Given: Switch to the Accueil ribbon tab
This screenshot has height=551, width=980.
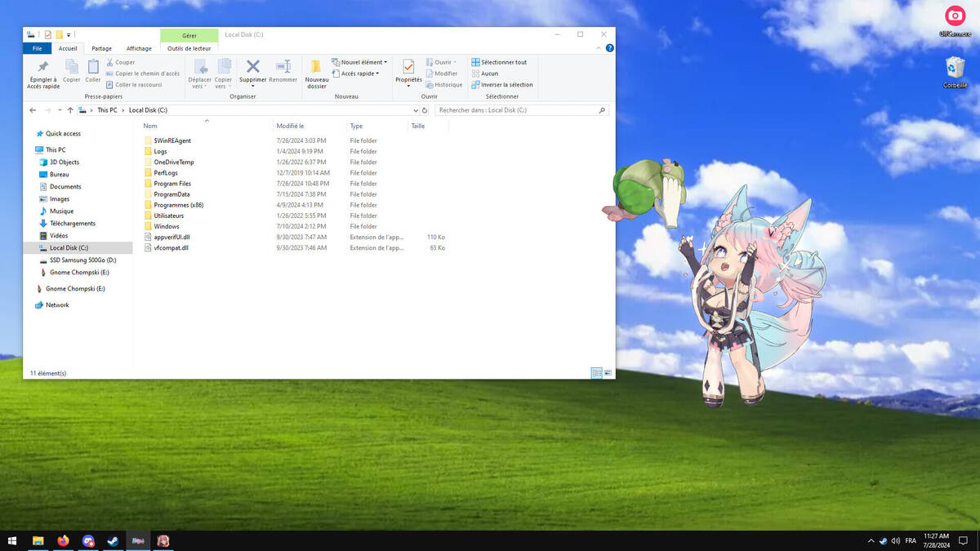Looking at the screenshot, I should [68, 48].
